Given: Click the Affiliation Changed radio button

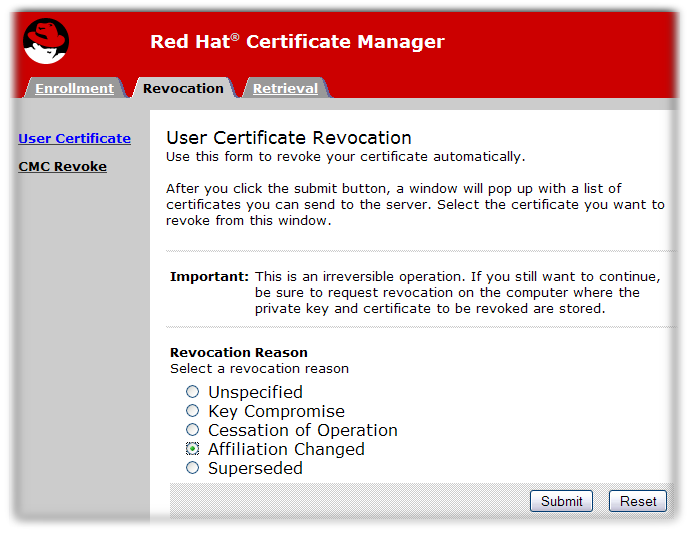Looking at the screenshot, I should pos(193,449).
